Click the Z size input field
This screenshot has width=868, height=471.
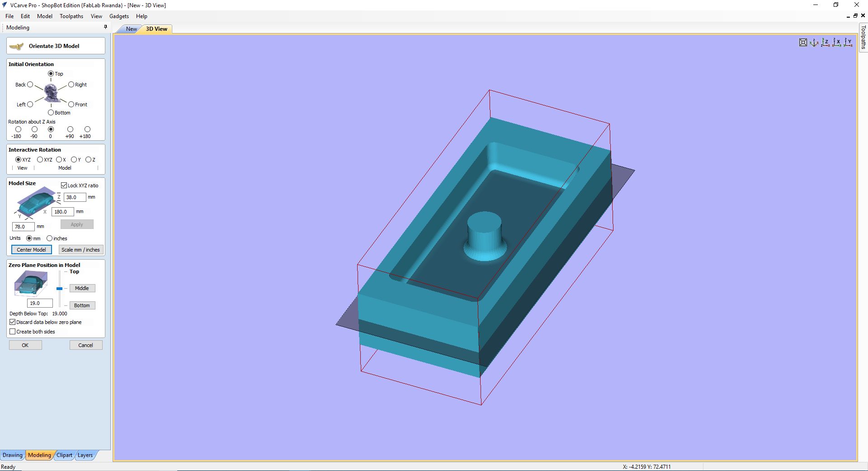pyautogui.click(x=75, y=197)
